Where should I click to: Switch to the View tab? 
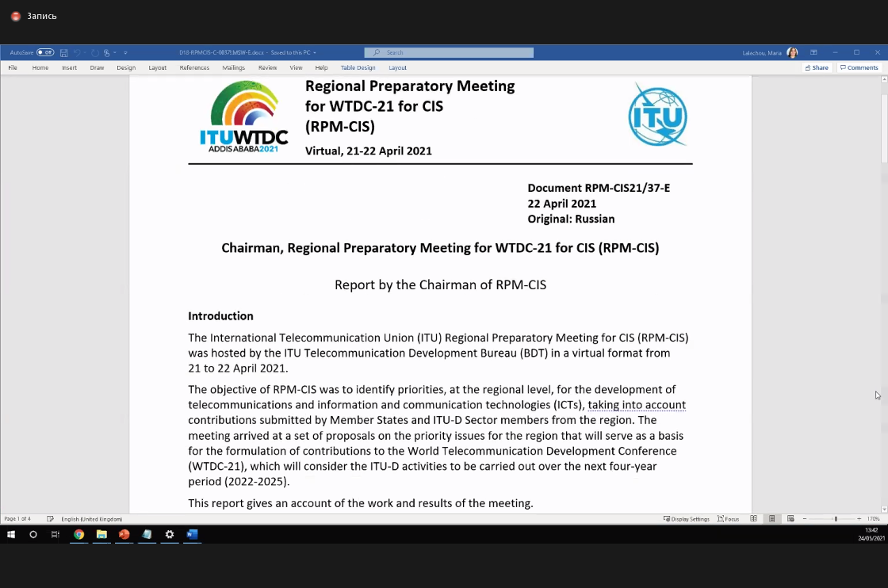click(297, 67)
